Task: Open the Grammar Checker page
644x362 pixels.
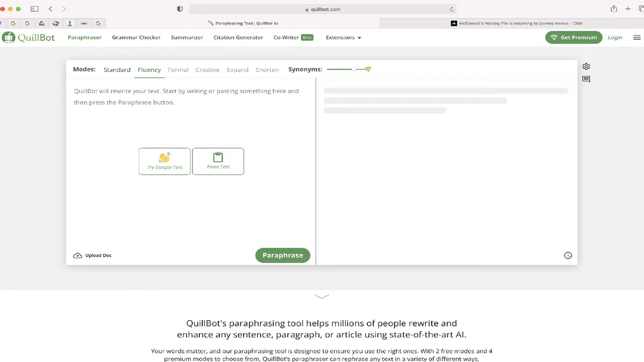Action: point(136,38)
